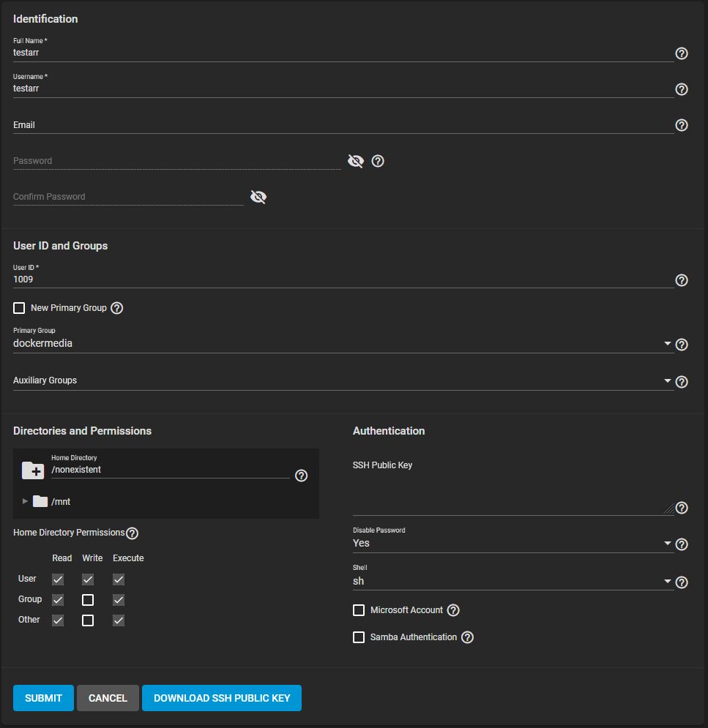Open the Disable Password dropdown

[x=512, y=544]
